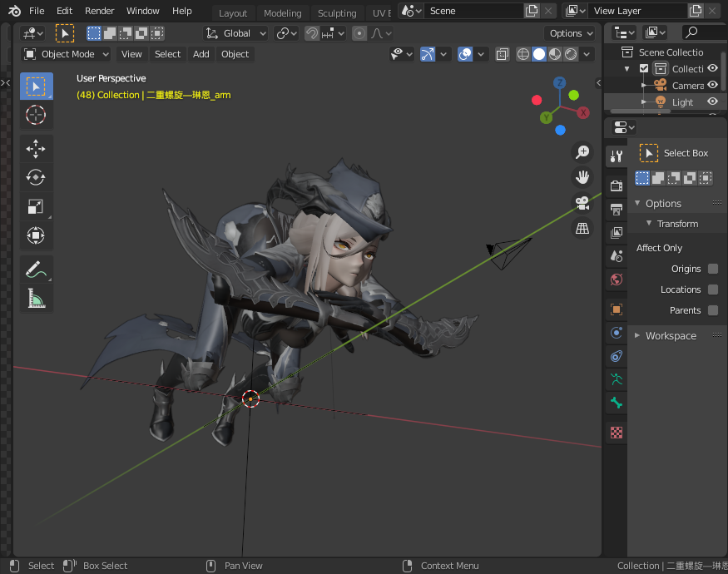Activate the Move tool
This screenshot has height=574, width=728.
coord(36,149)
